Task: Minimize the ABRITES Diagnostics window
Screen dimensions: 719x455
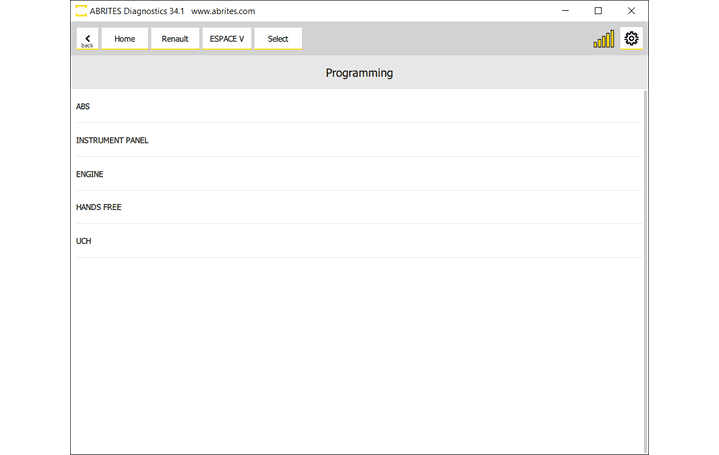Action: point(566,11)
